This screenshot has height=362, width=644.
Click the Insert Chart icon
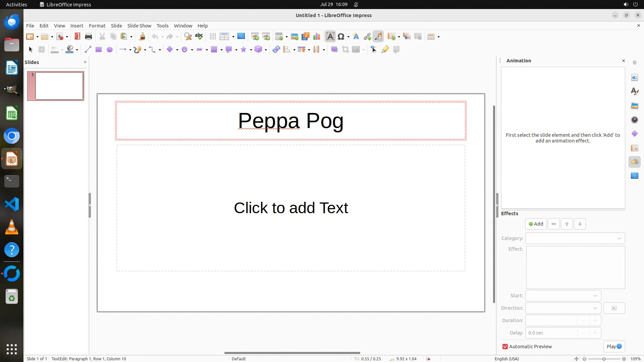pos(316,37)
